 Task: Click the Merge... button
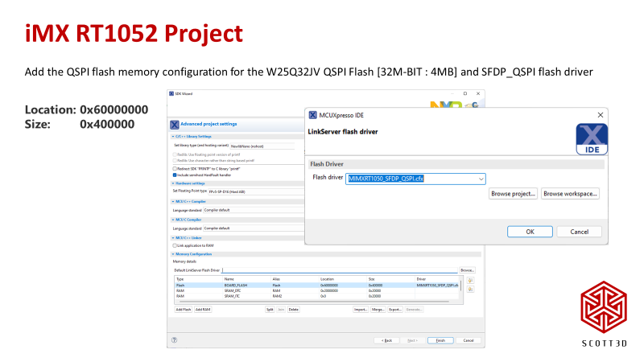pos(378,310)
